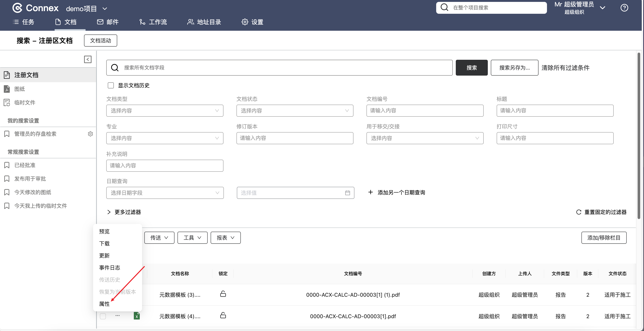Expand 更多过滤器 section
Viewport: 644px width, 331px height.
pyautogui.click(x=124, y=212)
